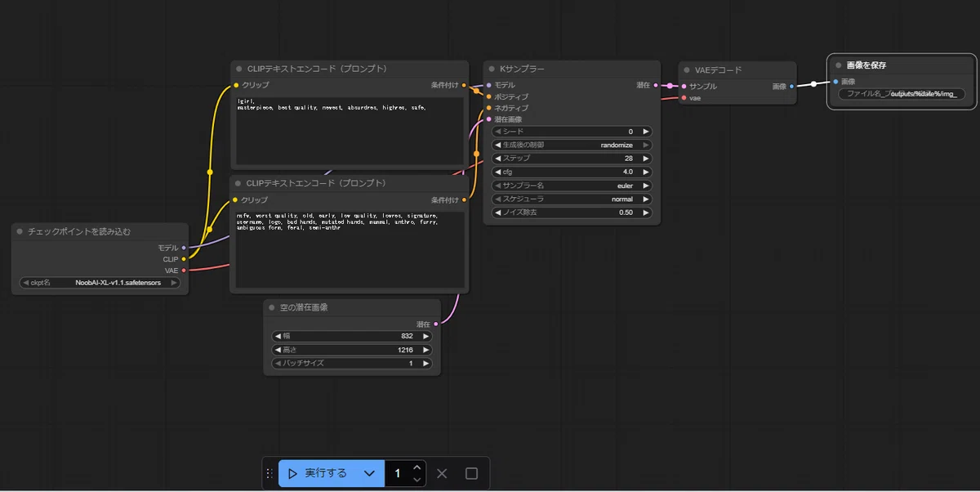Decrease ステップ using its left arrow

[x=497, y=159]
